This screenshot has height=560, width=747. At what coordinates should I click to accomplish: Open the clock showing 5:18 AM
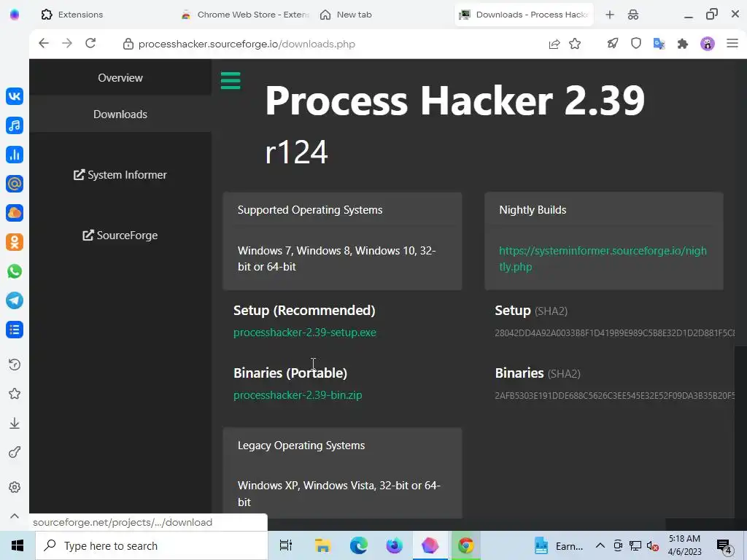pos(684,545)
